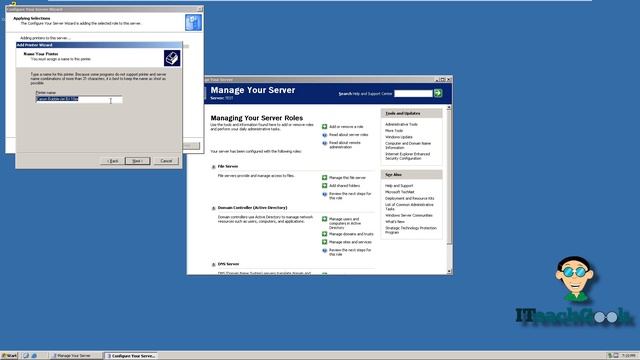This screenshot has width=640, height=360.
Task: Open Read about remote administration
Action: [345, 145]
